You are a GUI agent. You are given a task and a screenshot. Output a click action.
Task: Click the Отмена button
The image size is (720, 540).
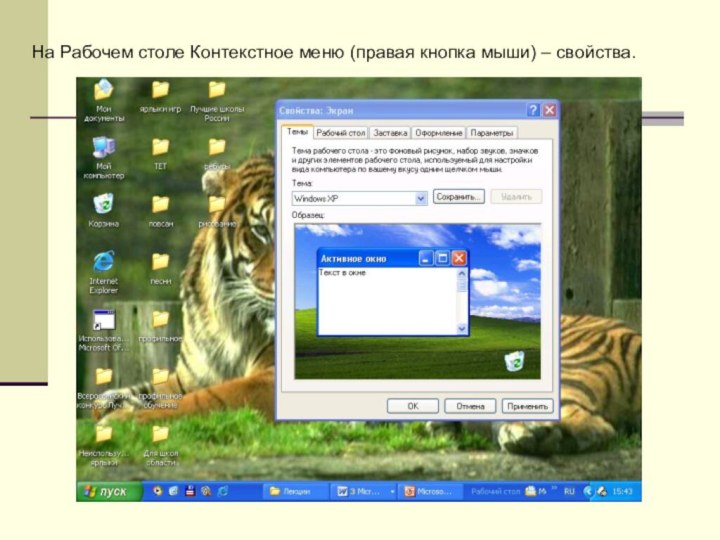[x=470, y=406]
